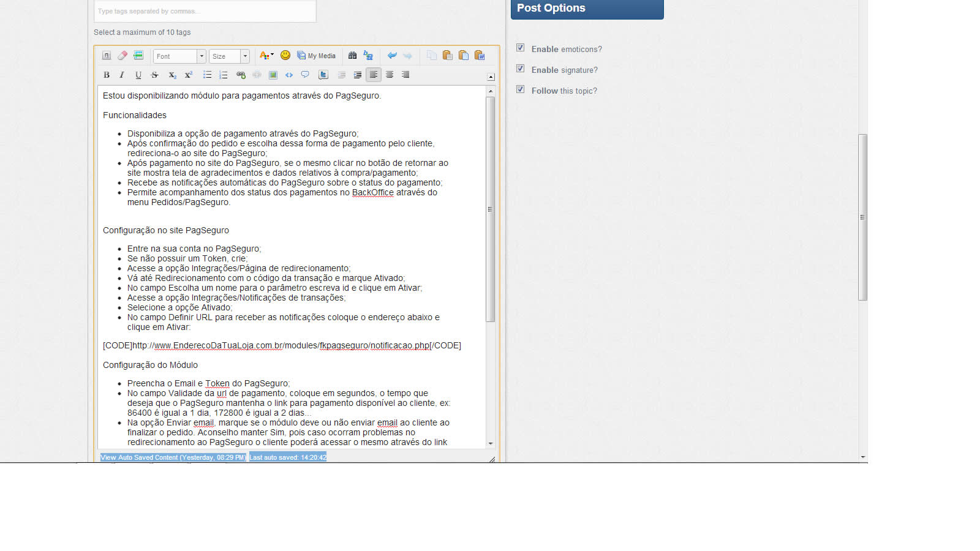The height and width of the screenshot is (551, 980).
Task: Center align the text
Action: tap(390, 75)
